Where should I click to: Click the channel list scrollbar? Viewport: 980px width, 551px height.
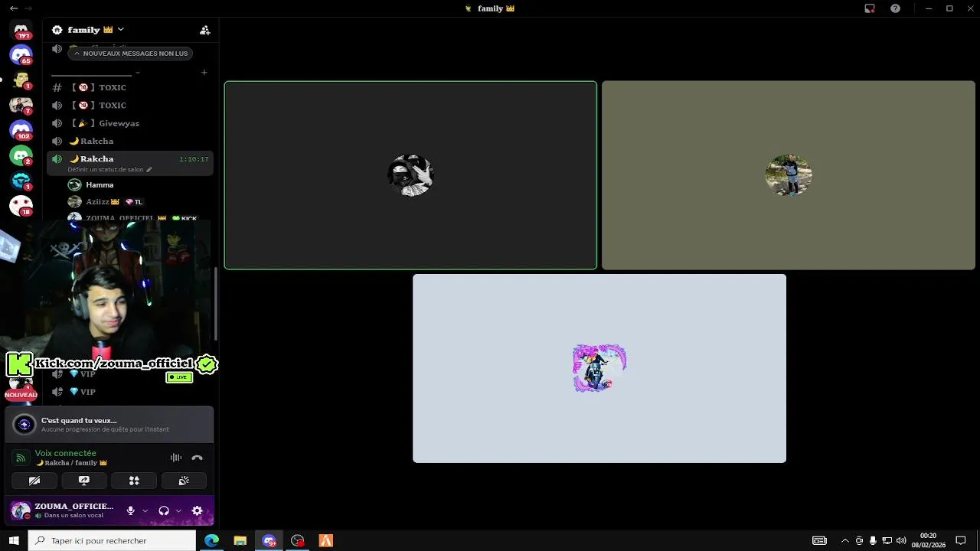(x=217, y=304)
